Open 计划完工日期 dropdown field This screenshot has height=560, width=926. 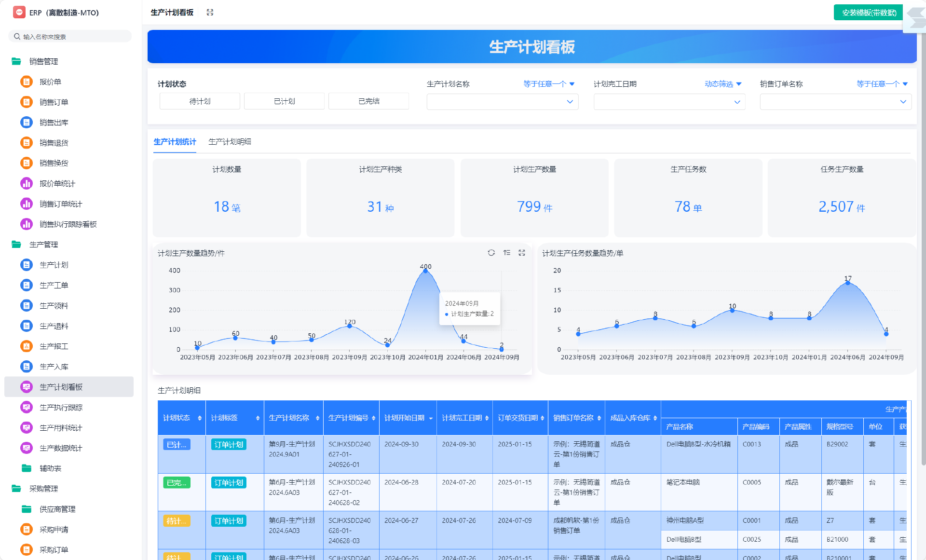tap(669, 102)
